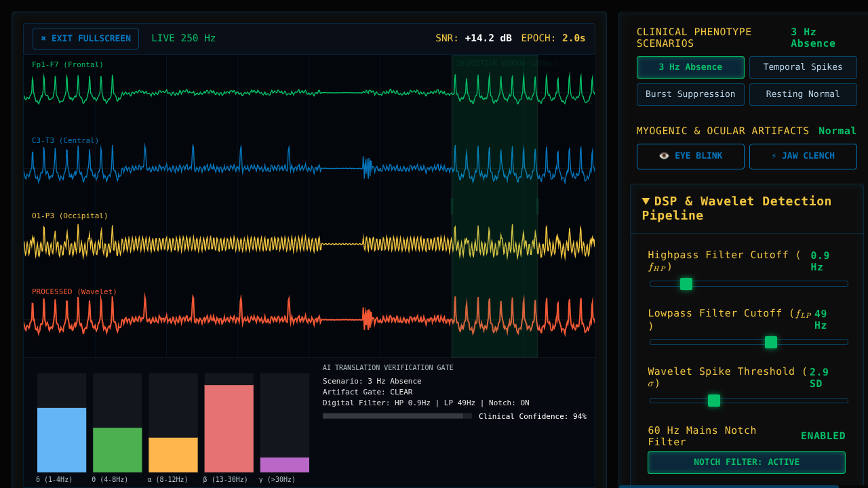Viewport: 868px width, 488px height.
Task: Trigger the Jaw Clench artifact
Action: [x=803, y=156]
